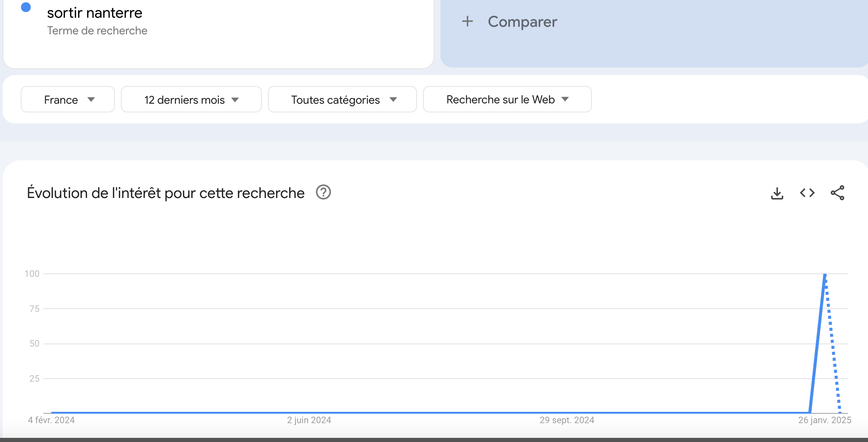
Task: Click the chart peak at 100
Action: point(825,275)
